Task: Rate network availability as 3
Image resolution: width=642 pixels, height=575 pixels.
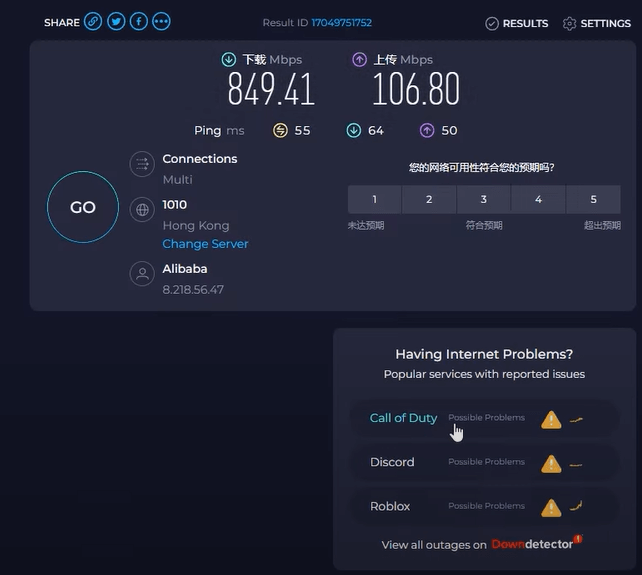Action: coord(484,199)
